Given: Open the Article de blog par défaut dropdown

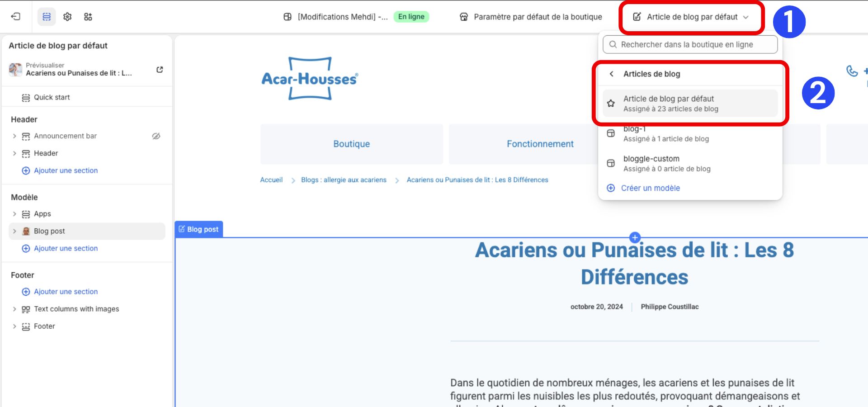Looking at the screenshot, I should pyautogui.click(x=691, y=16).
